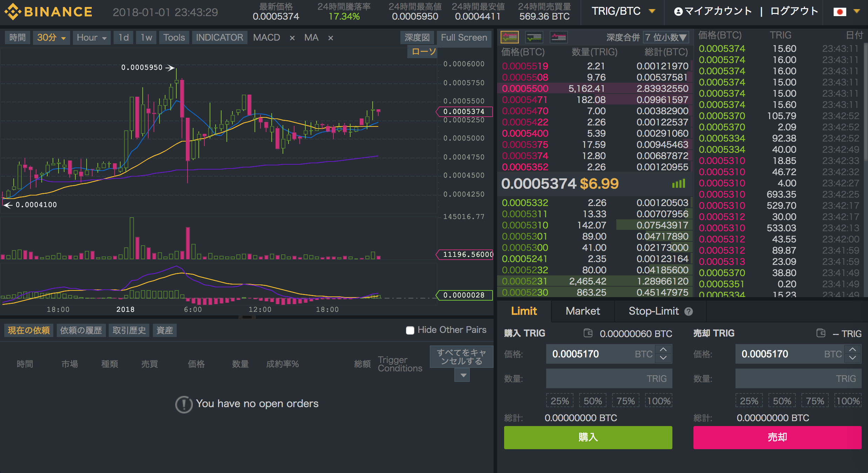Expand the arrow below cancel all button

pyautogui.click(x=462, y=375)
